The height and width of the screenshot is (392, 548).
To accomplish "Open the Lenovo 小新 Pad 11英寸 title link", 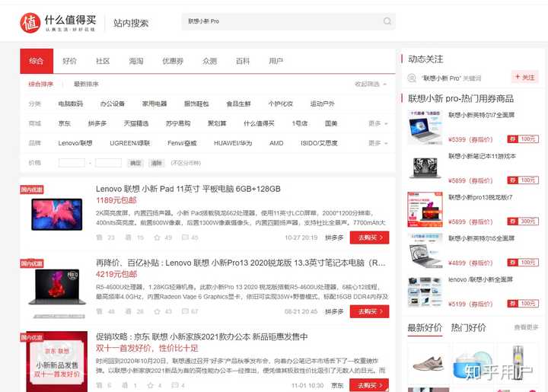I will click(x=188, y=189).
